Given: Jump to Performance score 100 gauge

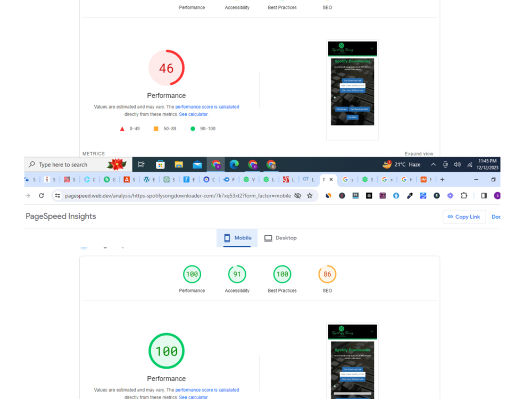Looking at the screenshot, I should [192, 274].
